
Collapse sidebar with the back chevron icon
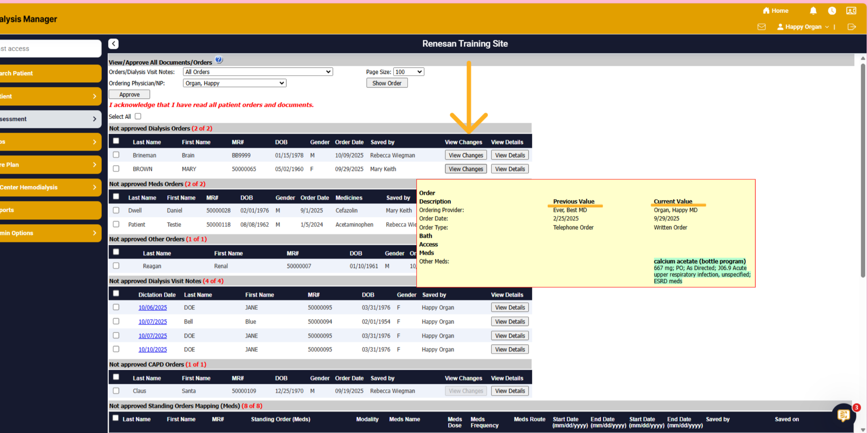pos(114,44)
